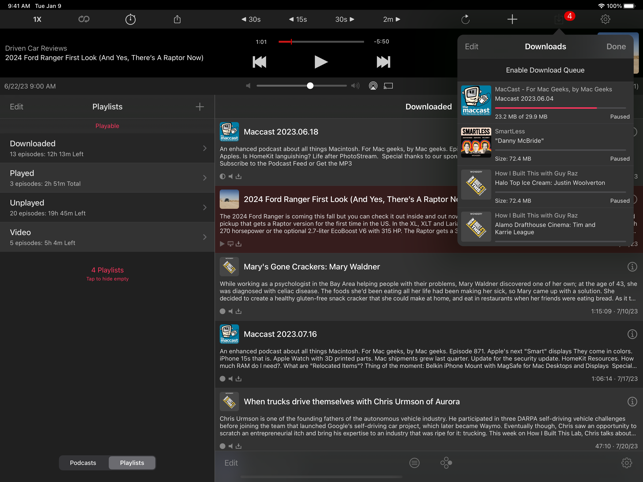Go to next track
Image resolution: width=643 pixels, height=482 pixels.
point(383,62)
